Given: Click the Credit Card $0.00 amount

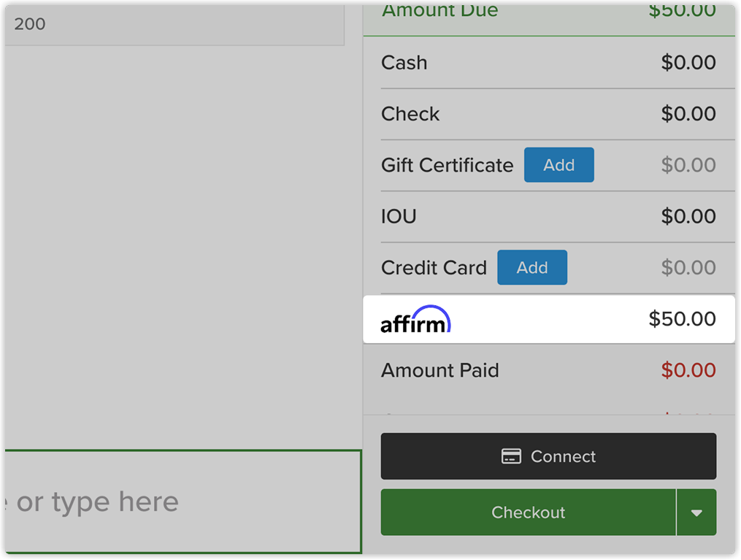Looking at the screenshot, I should tap(688, 267).
